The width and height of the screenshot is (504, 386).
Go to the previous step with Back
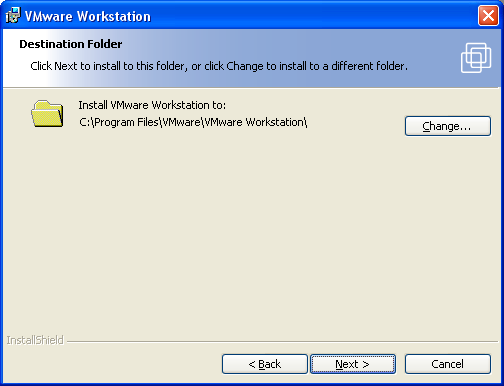tap(265, 364)
